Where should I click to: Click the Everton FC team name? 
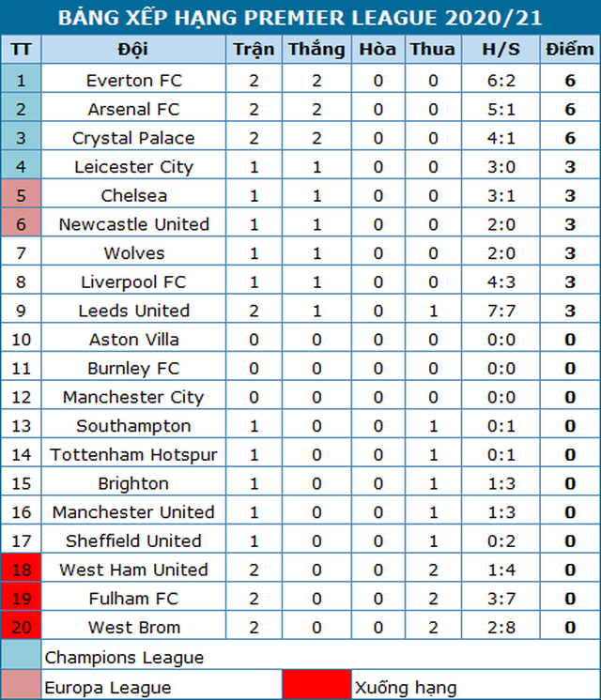pos(133,81)
